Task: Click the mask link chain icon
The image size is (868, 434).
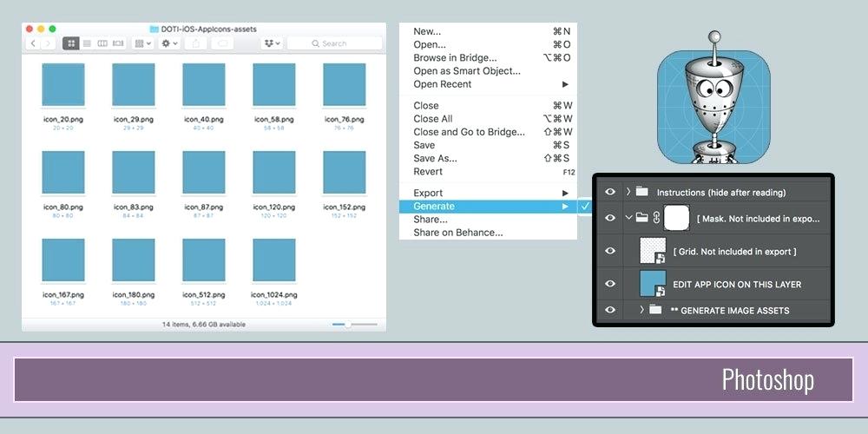Action: click(x=656, y=218)
